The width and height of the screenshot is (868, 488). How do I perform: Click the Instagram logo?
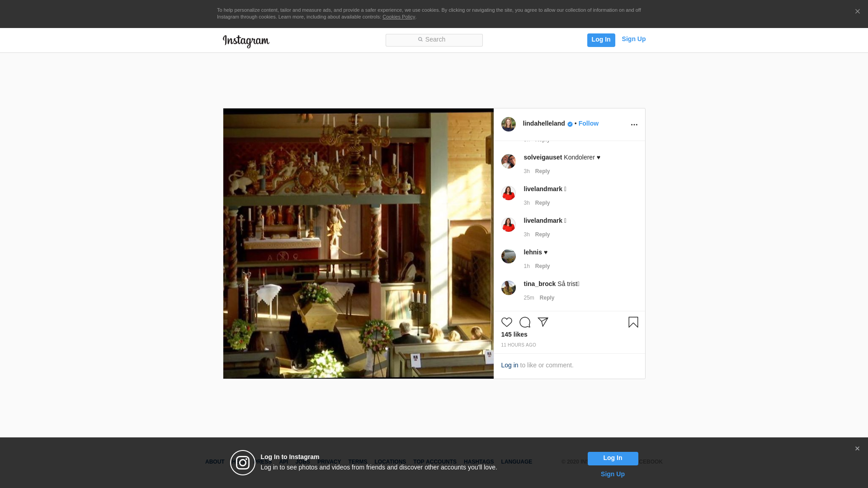coord(246,41)
